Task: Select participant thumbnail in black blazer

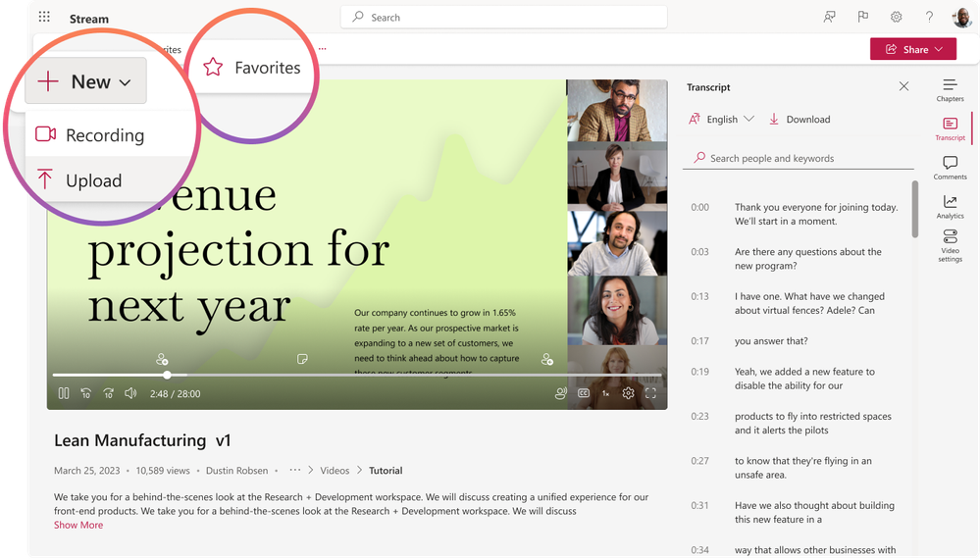Action: point(617,177)
